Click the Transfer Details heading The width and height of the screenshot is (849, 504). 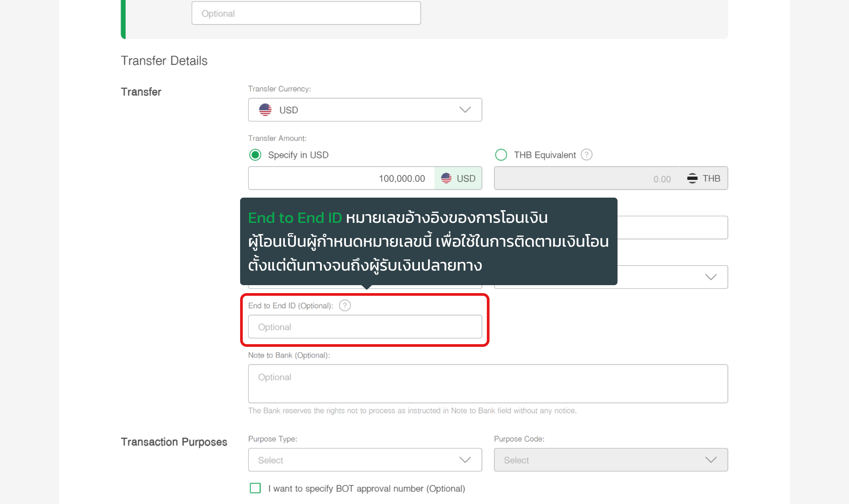[164, 61]
